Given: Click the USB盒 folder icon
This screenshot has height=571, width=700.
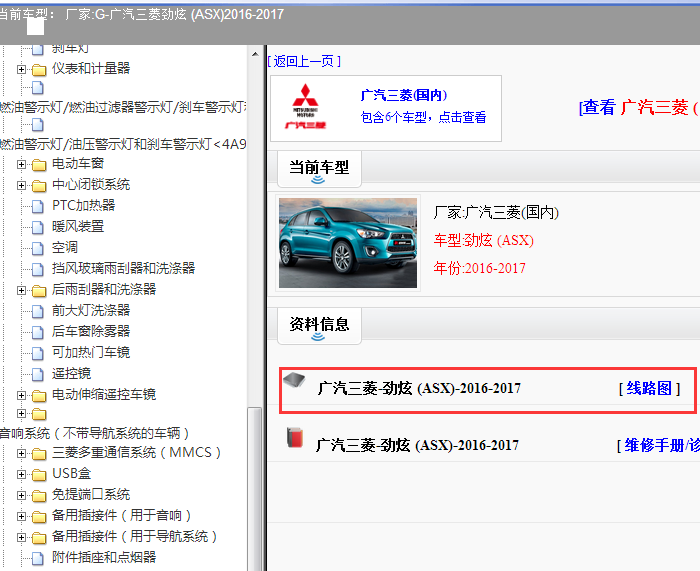Looking at the screenshot, I should 39,475.
